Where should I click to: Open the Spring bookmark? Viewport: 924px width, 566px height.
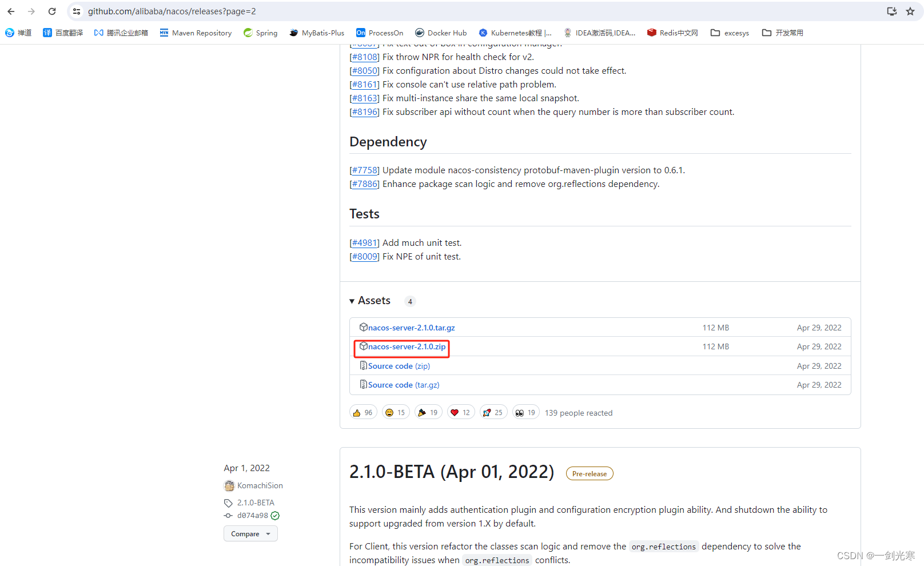click(261, 33)
